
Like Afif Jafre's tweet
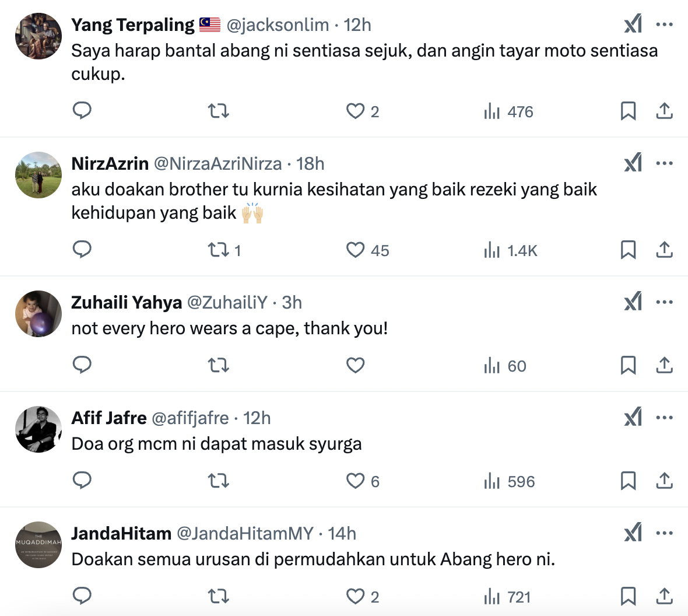pos(355,481)
